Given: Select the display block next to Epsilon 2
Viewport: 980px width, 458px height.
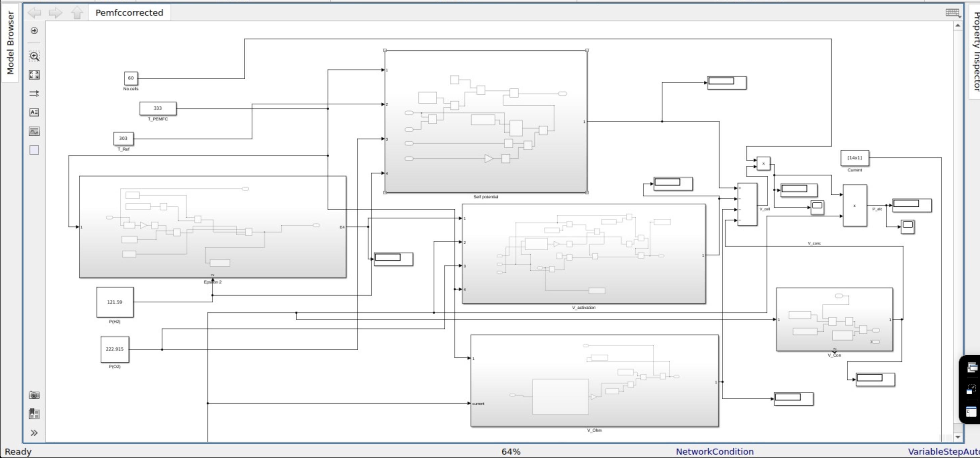Looking at the screenshot, I should [x=393, y=259].
